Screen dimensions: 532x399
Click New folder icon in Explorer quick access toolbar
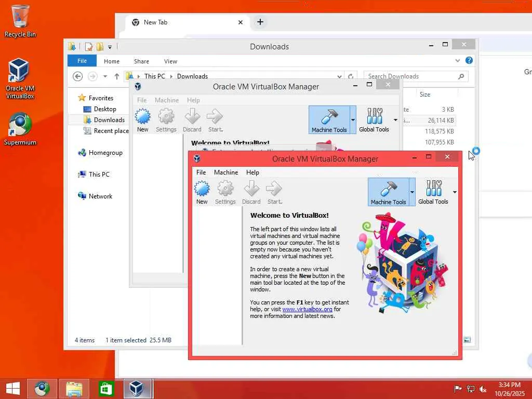[x=100, y=46]
